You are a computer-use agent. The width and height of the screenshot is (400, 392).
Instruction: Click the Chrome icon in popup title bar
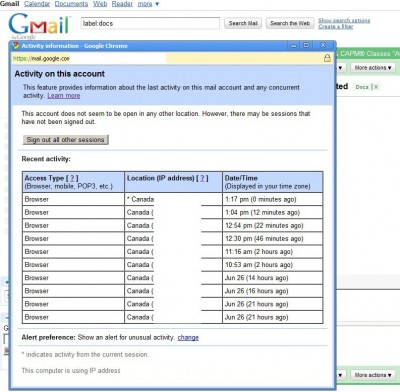pos(16,46)
